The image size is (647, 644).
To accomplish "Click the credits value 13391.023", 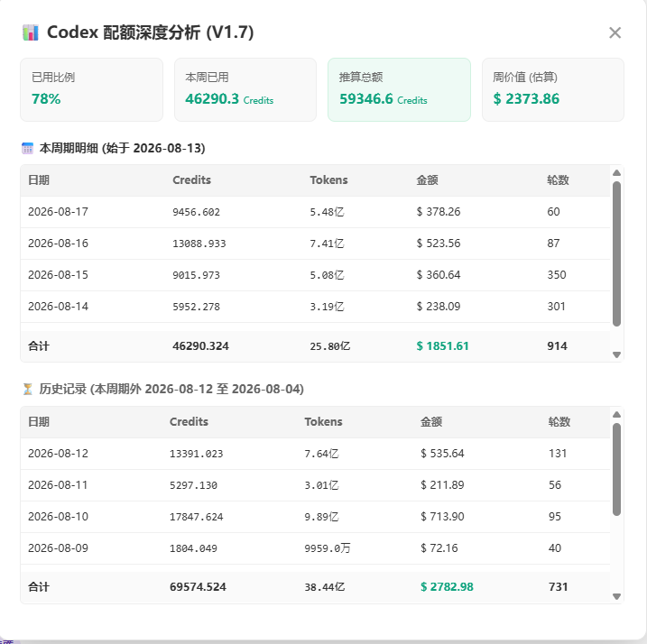I will coord(196,454).
